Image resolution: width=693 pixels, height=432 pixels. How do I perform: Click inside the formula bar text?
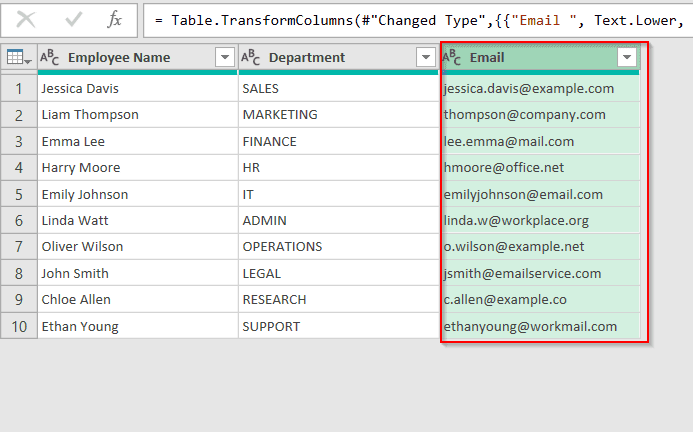[418, 20]
